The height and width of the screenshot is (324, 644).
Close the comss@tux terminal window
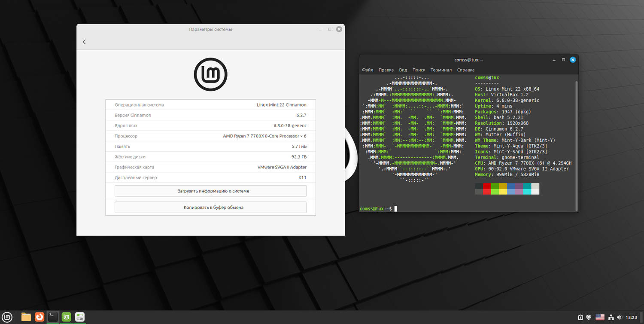coord(573,60)
